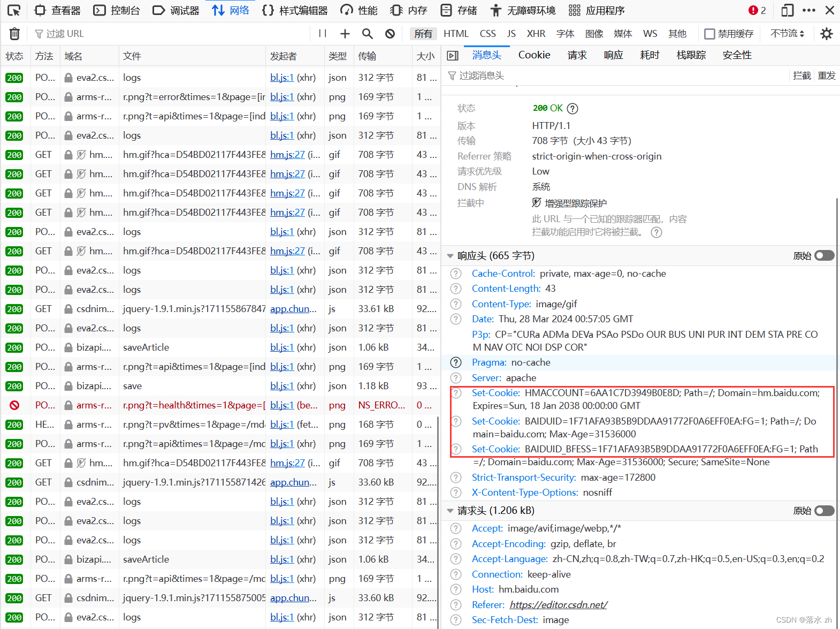Click the 重发 resend button
Image resolution: width=840 pixels, height=629 pixels.
coord(827,75)
